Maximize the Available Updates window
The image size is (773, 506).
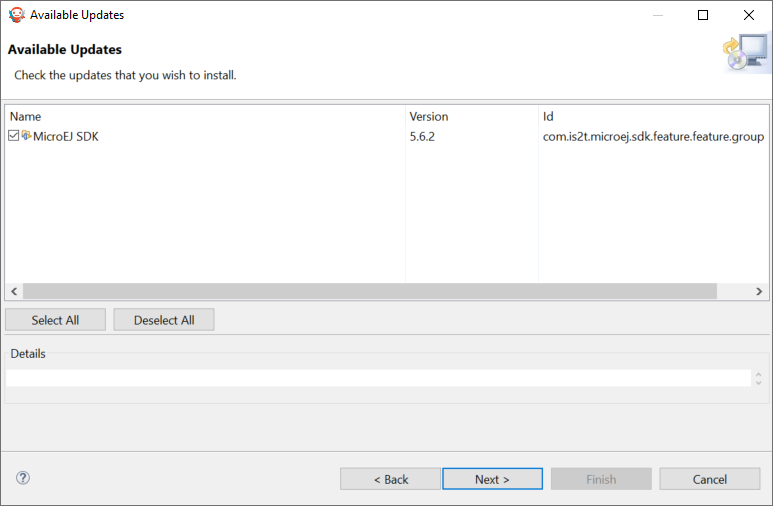click(x=703, y=15)
